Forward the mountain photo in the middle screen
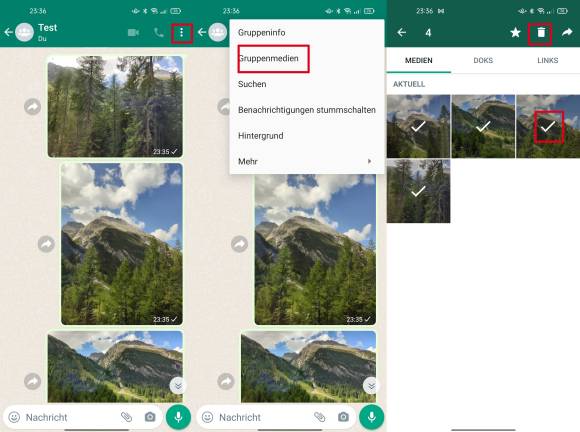 tap(239, 244)
